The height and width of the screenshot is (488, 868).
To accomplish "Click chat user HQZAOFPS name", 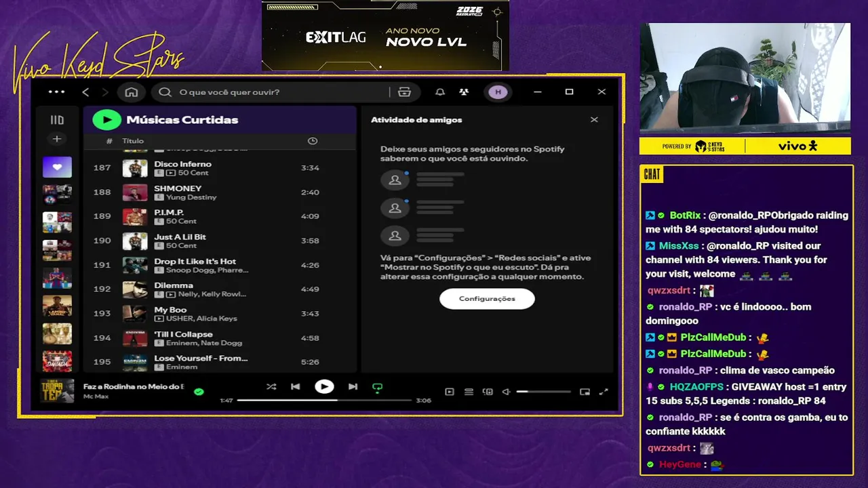I will (696, 387).
